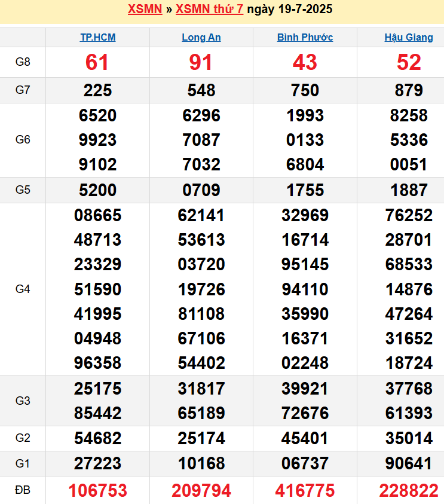
Task: Select ĐB special prize 228822
Action: point(409,490)
